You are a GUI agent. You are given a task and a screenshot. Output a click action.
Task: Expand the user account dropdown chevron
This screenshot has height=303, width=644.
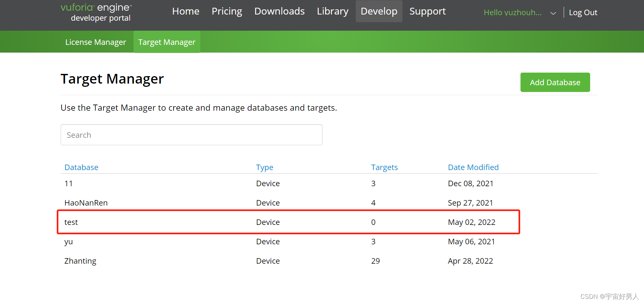pos(553,13)
